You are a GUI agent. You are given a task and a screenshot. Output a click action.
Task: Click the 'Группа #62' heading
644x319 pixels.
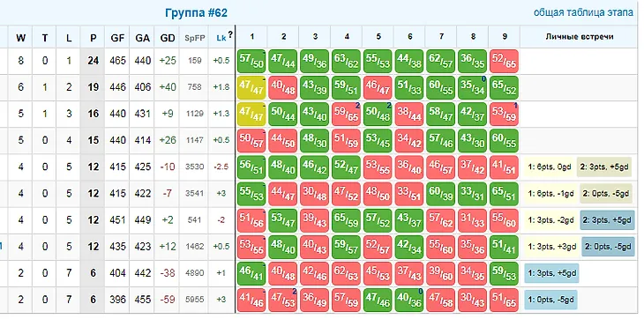(x=197, y=12)
